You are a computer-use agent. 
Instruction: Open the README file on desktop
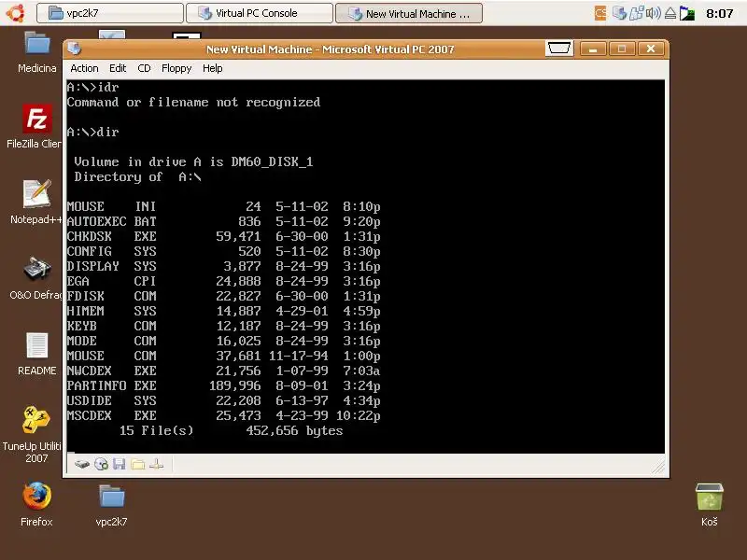coord(36,354)
